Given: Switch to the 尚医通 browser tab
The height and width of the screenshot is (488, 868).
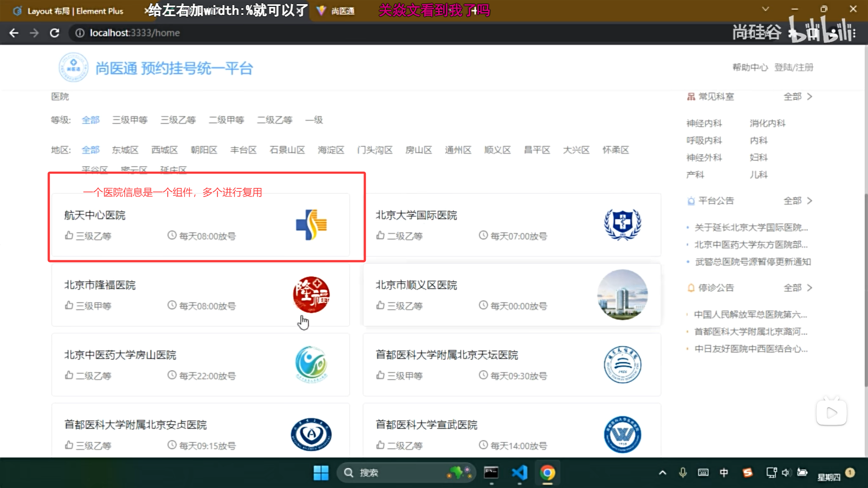Looking at the screenshot, I should [x=344, y=10].
